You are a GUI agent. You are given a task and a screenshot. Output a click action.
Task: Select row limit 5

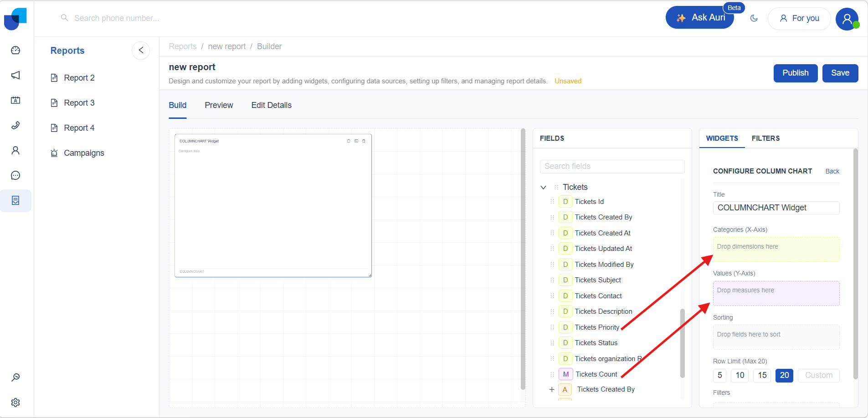[x=719, y=375]
